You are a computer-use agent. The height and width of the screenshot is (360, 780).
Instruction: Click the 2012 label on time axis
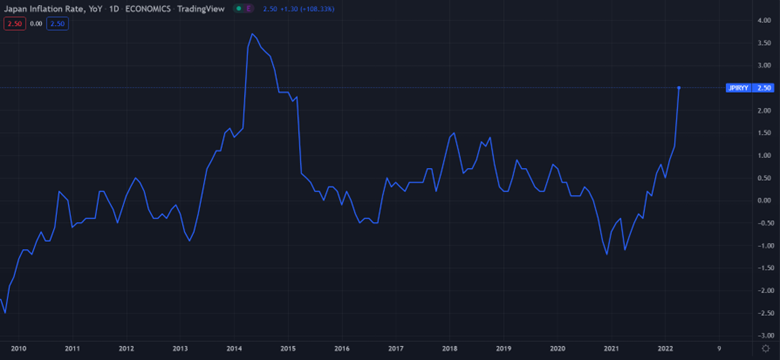[126, 348]
